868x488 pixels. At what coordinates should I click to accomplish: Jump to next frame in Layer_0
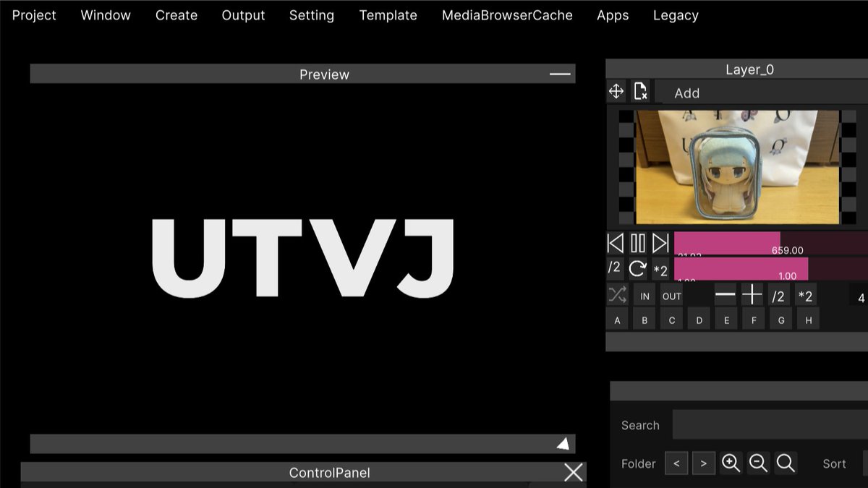(660, 243)
